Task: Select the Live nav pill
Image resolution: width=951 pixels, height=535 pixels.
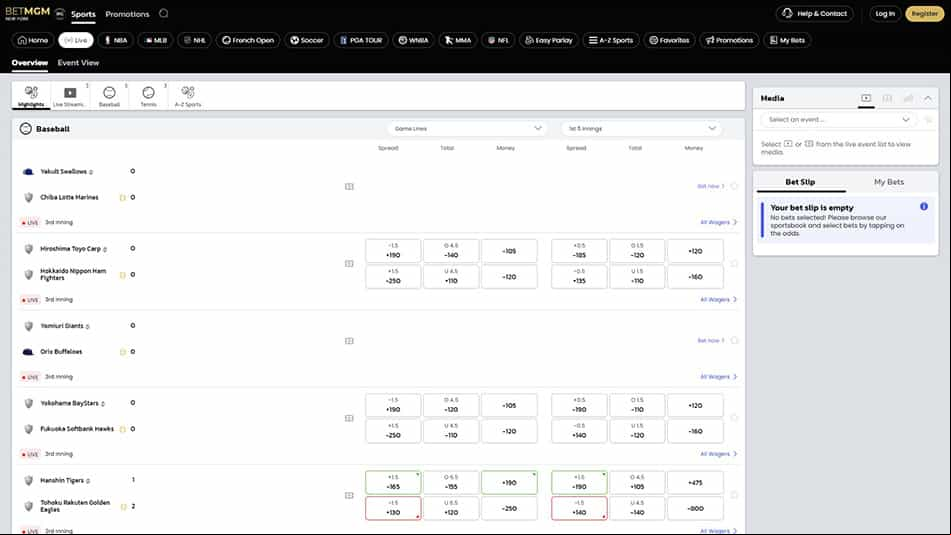Action: pos(76,40)
